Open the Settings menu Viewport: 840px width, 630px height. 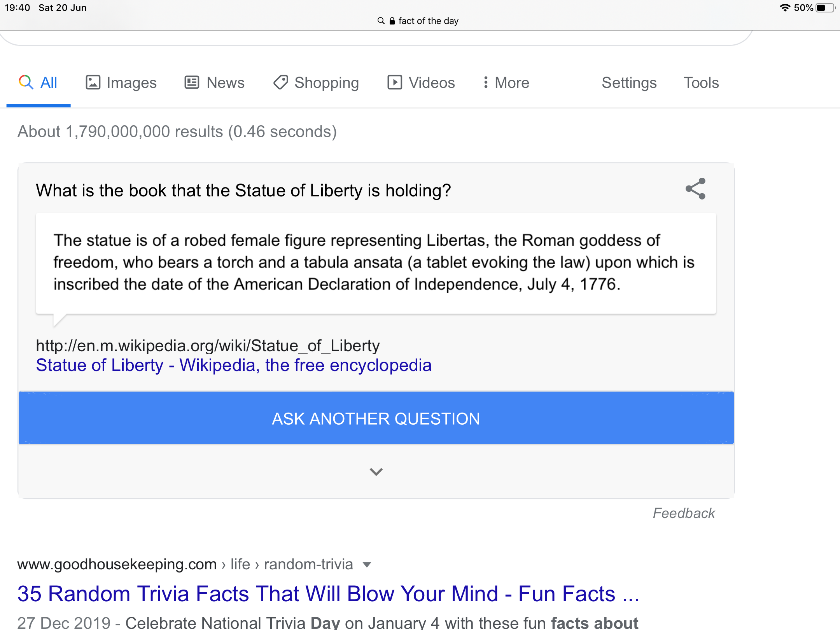(629, 82)
